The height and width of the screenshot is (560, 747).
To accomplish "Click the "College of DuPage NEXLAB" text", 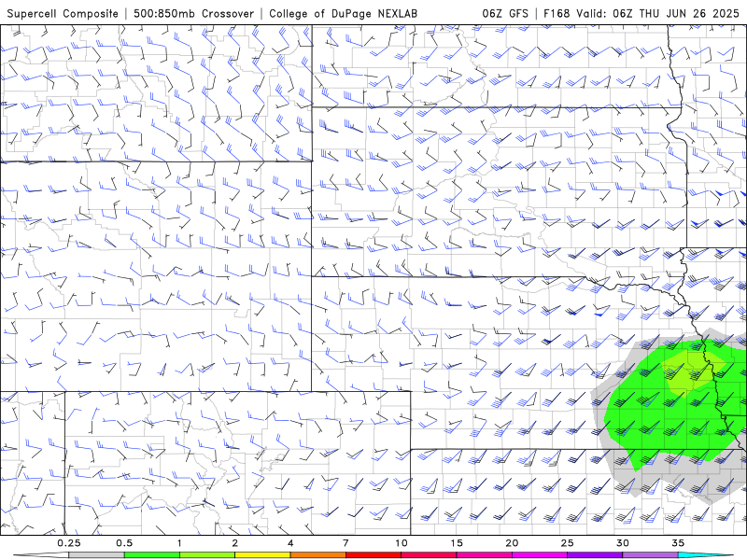I will 343,14.
